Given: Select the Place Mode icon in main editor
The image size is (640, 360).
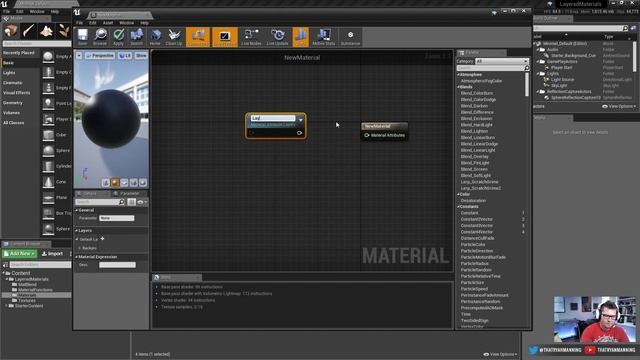Looking at the screenshot, I should [x=11, y=31].
